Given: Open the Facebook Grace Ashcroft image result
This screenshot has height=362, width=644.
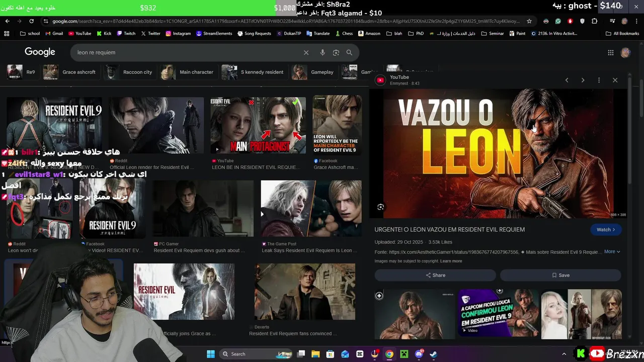Looking at the screenshot, I should pyautogui.click(x=337, y=125).
